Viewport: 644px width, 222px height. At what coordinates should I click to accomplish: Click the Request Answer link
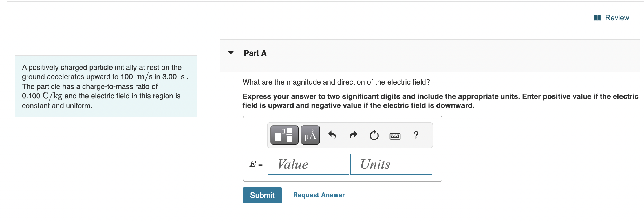319,195
